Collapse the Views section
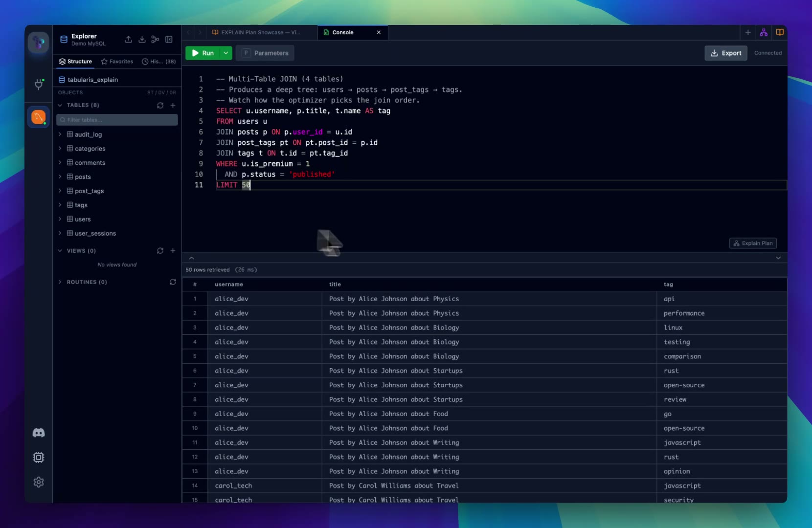The width and height of the screenshot is (812, 528). [60, 251]
